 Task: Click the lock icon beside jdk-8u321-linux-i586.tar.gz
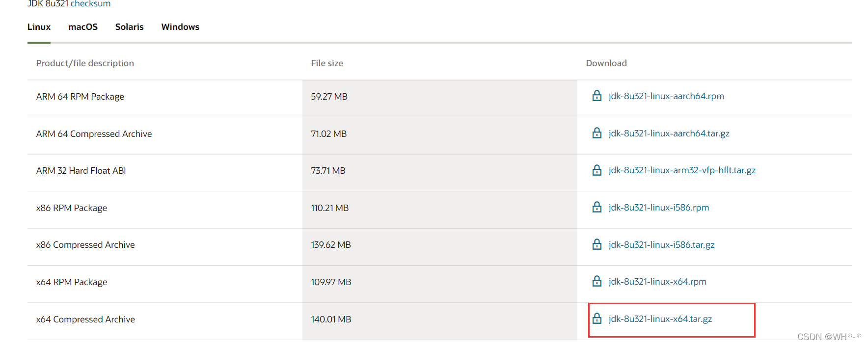pos(597,244)
